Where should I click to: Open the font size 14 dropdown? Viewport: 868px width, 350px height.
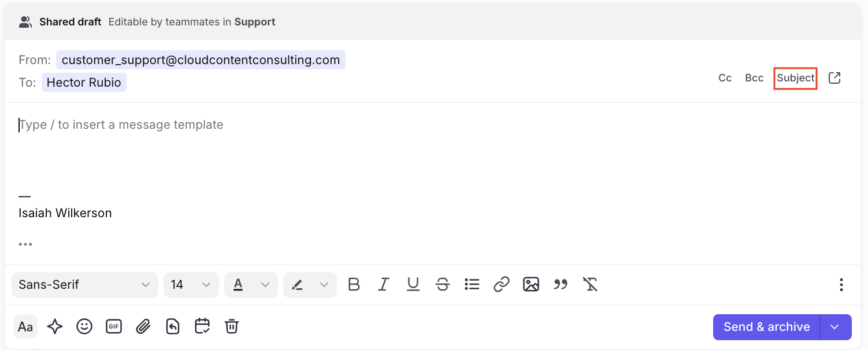(x=191, y=285)
